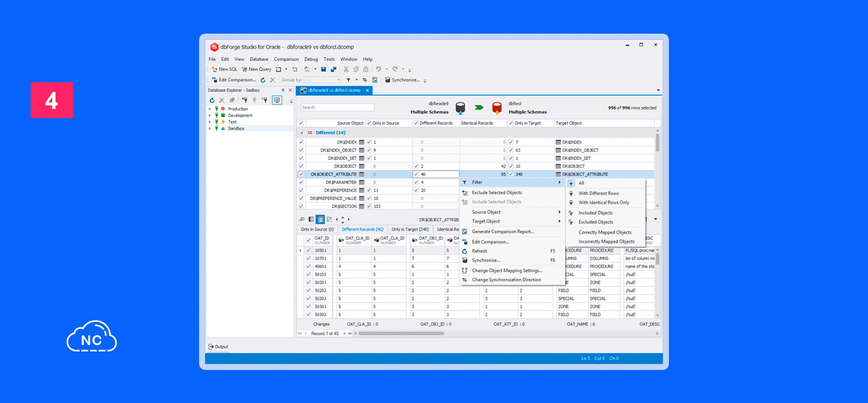868x403 pixels.
Task: Open the Comparison menu
Action: point(286,59)
